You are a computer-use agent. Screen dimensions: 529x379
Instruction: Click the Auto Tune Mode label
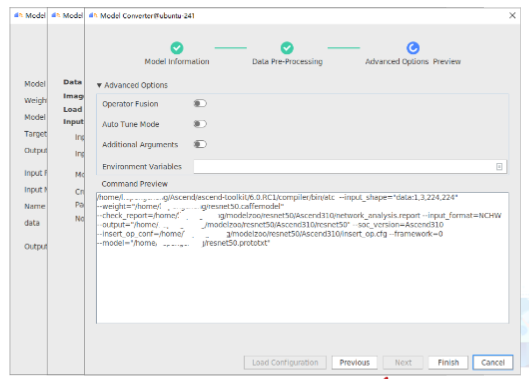[131, 124]
